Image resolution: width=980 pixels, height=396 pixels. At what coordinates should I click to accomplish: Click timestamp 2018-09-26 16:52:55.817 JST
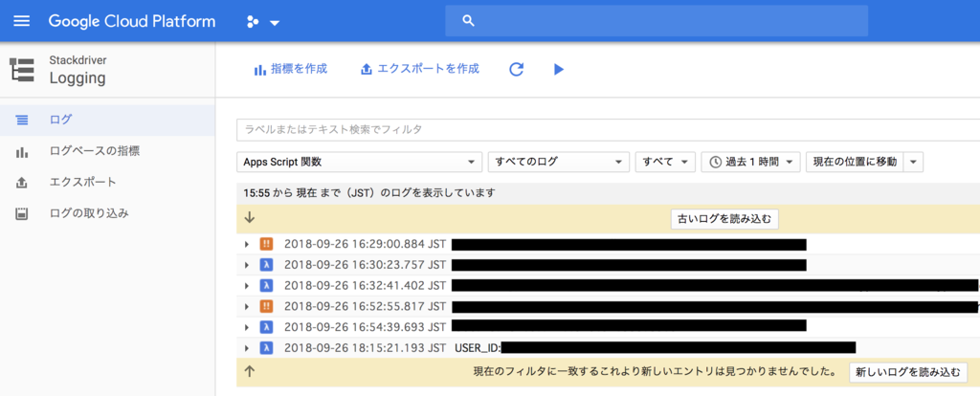(x=365, y=306)
